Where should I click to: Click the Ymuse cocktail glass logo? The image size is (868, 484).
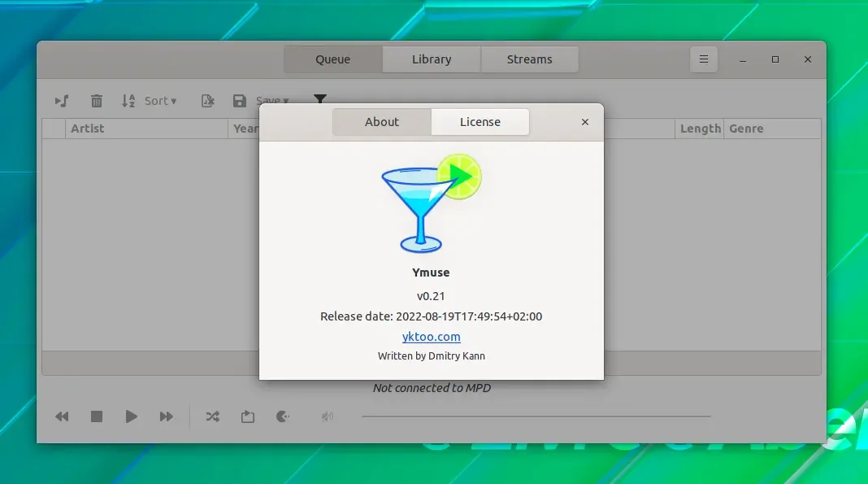[x=432, y=203]
